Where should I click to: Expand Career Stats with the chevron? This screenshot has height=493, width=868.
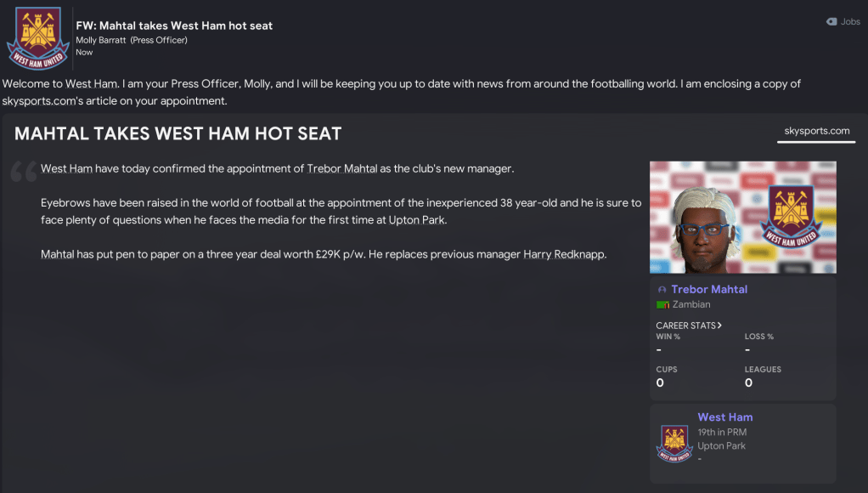tap(719, 326)
